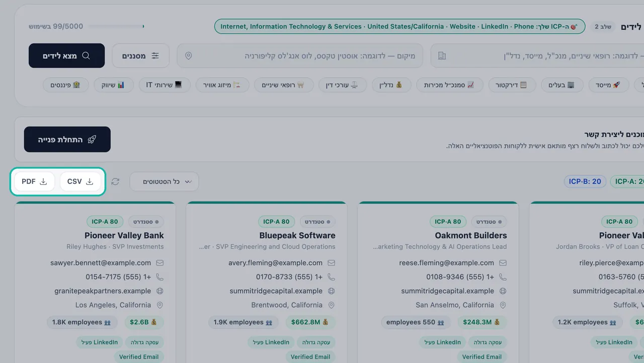Download leads with the CSV button

pos(80,182)
